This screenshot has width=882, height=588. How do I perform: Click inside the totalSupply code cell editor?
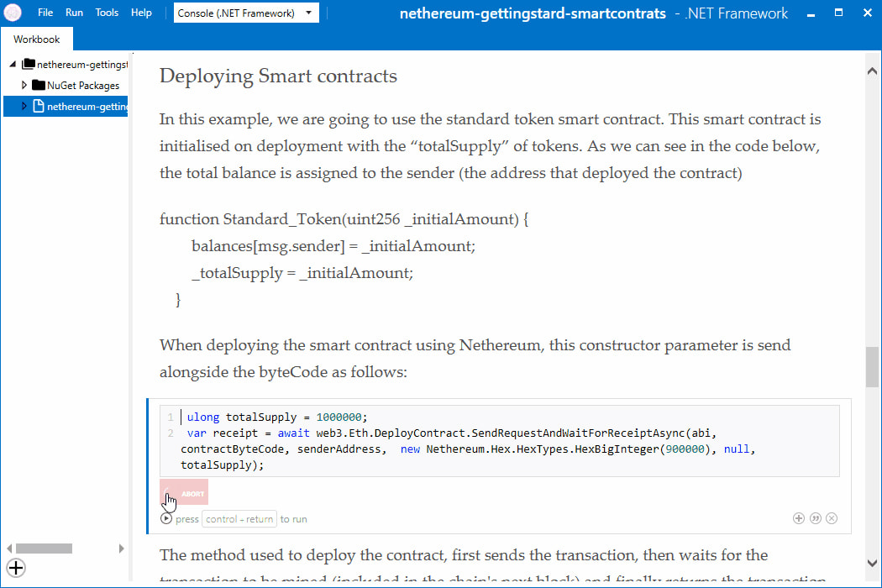(x=504, y=441)
